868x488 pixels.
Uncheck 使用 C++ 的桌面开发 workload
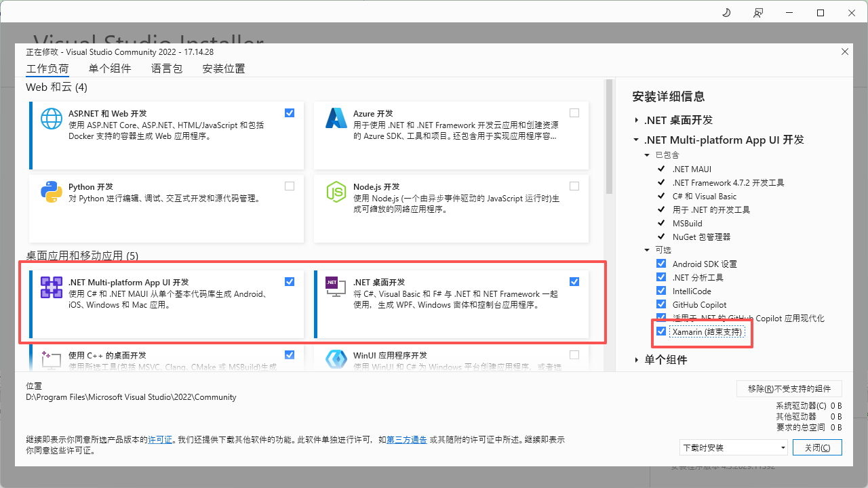(290, 354)
